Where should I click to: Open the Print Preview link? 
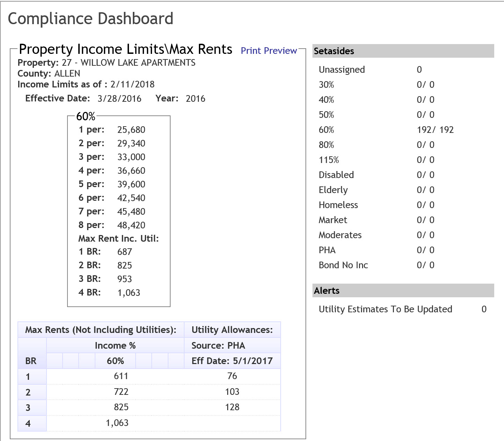point(268,51)
